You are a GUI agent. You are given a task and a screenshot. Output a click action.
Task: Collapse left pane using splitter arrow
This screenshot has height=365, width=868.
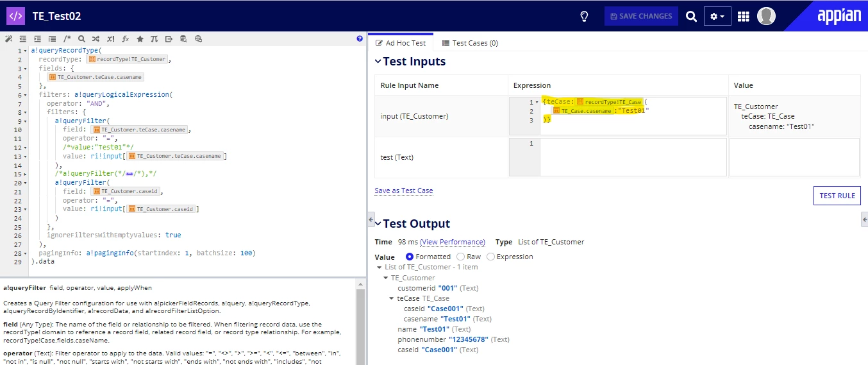[x=371, y=219]
